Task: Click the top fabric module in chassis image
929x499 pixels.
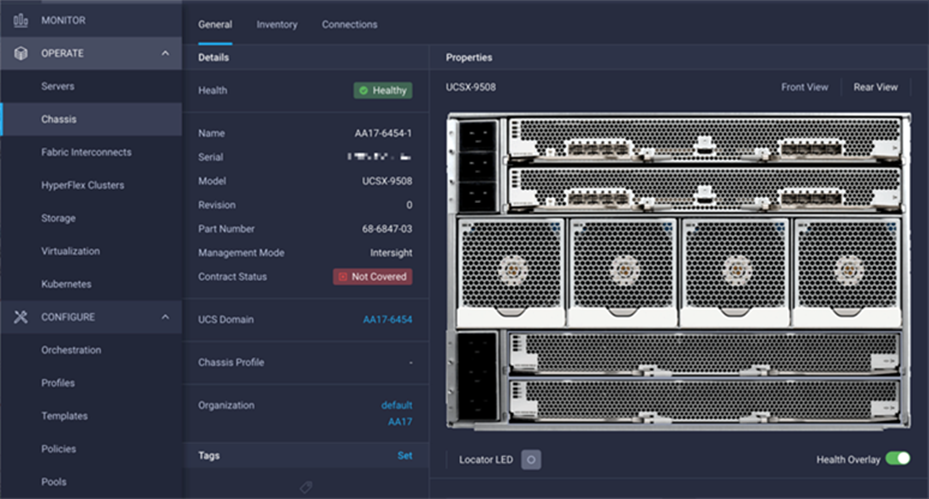Action: pyautogui.click(x=704, y=139)
